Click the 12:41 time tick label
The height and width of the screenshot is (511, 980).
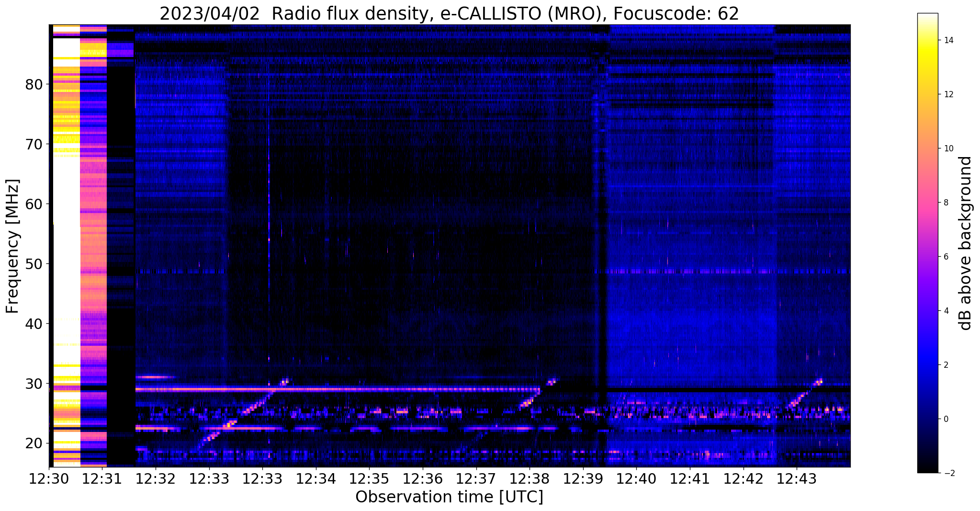689,478
